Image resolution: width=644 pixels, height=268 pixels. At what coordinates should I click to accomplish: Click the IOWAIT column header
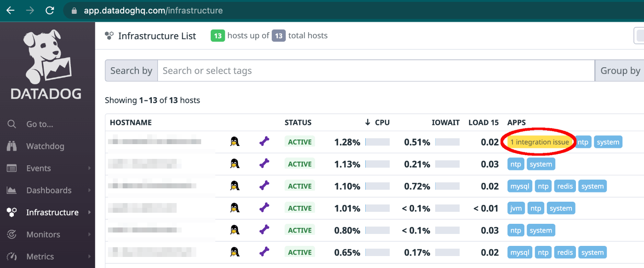pyautogui.click(x=446, y=122)
